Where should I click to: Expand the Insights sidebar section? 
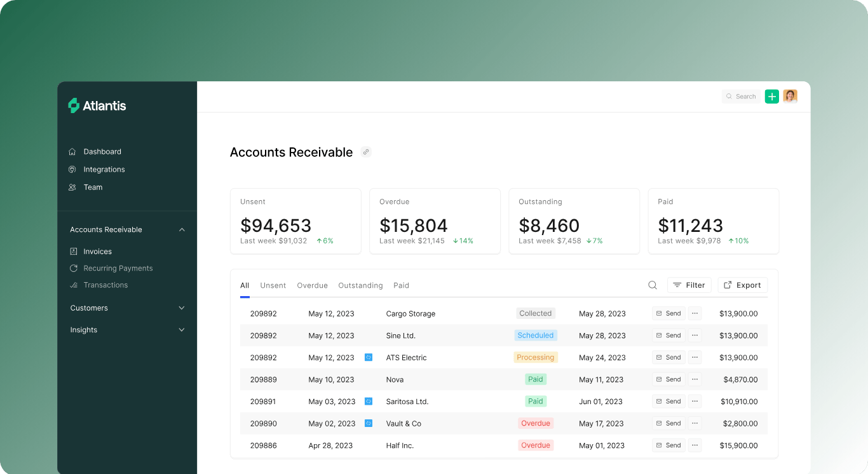pos(182,330)
